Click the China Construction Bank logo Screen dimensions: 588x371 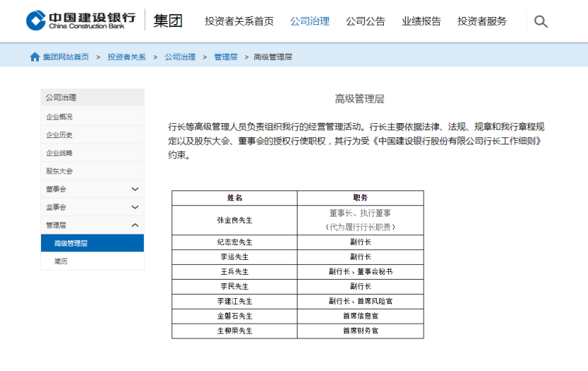coord(80,21)
